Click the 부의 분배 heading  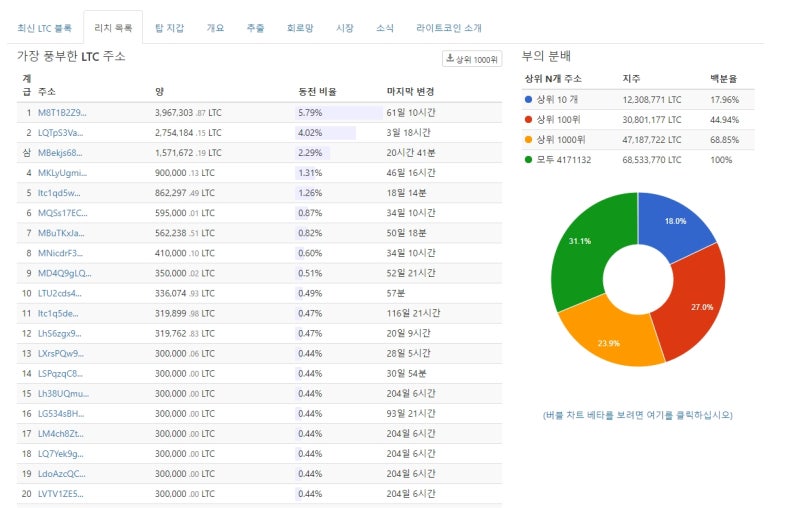point(546,56)
